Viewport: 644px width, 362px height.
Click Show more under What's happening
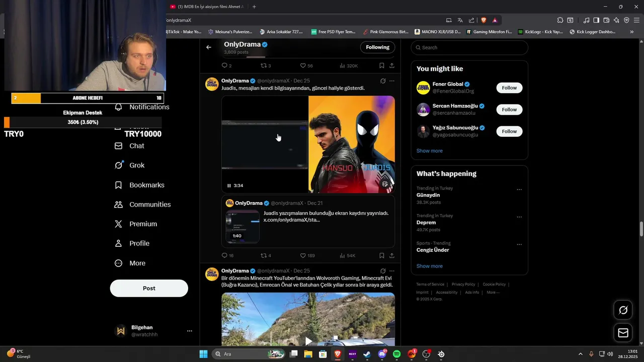coord(429,266)
